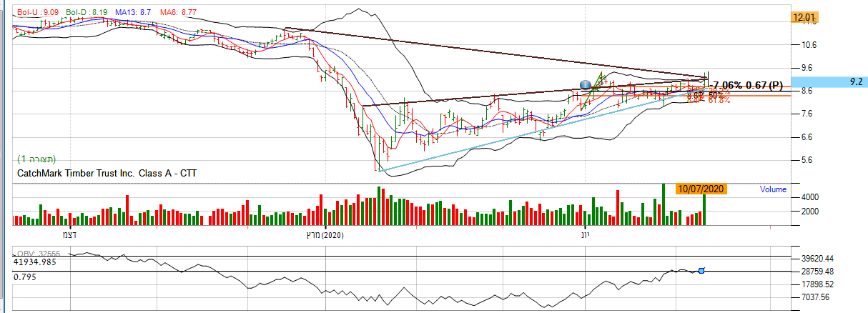Click the 61.8% Fibonacci level label
Viewport: 868px width, 313px height.
(717, 101)
